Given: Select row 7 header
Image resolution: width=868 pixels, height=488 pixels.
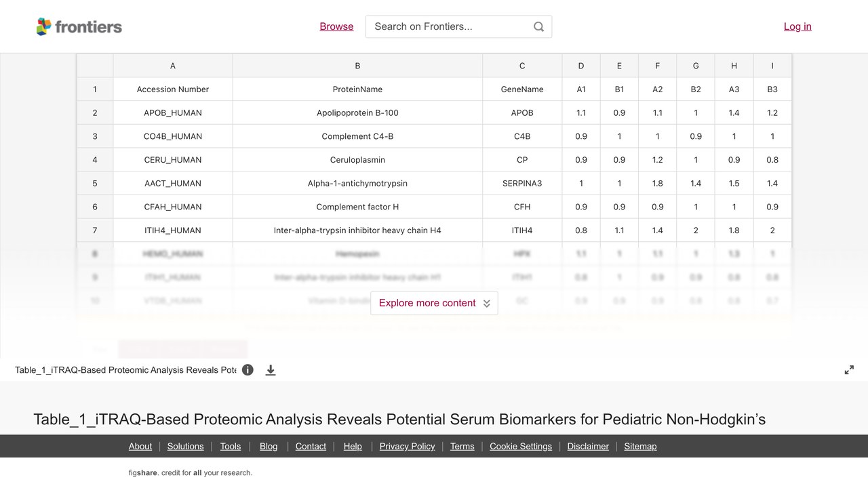Looking at the screenshot, I should tap(95, 230).
